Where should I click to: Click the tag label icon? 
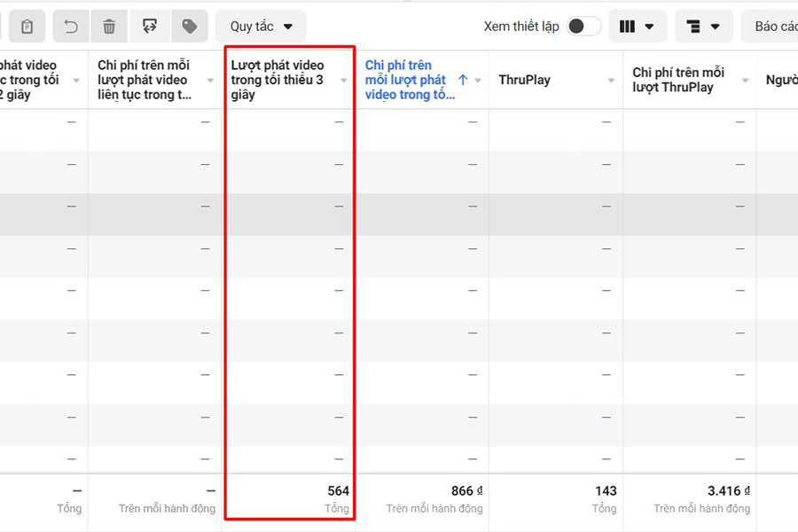pyautogui.click(x=189, y=27)
